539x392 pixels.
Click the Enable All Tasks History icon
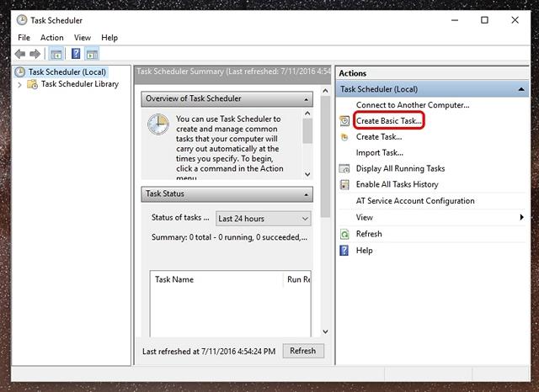click(344, 185)
